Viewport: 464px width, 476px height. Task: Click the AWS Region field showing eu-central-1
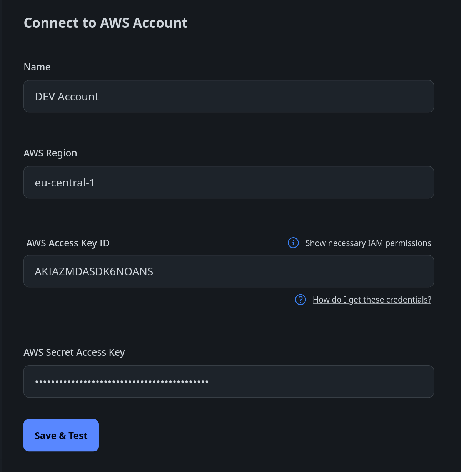229,182
